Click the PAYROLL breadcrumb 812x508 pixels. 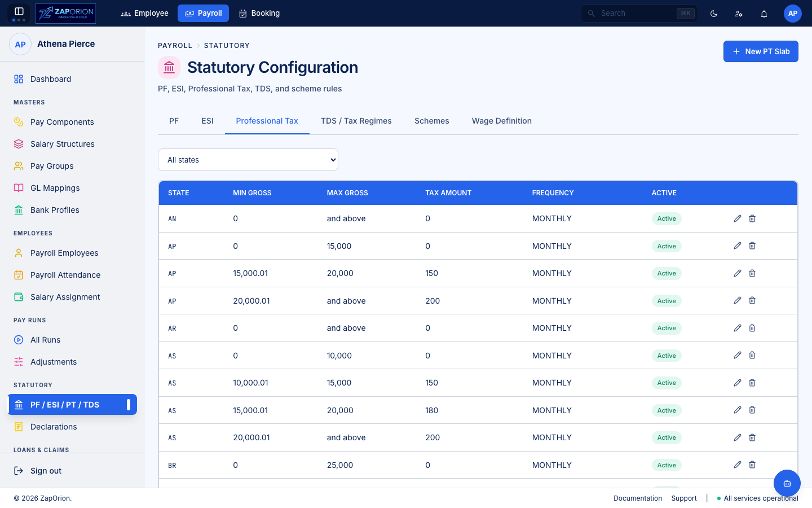(x=175, y=46)
